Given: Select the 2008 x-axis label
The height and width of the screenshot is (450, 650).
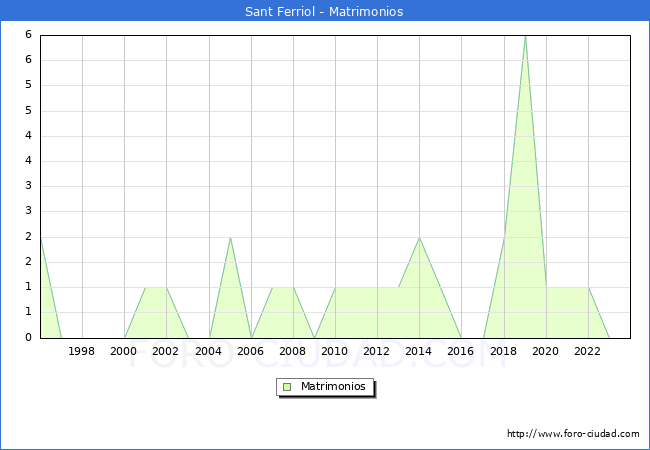Looking at the screenshot, I should point(292,351).
